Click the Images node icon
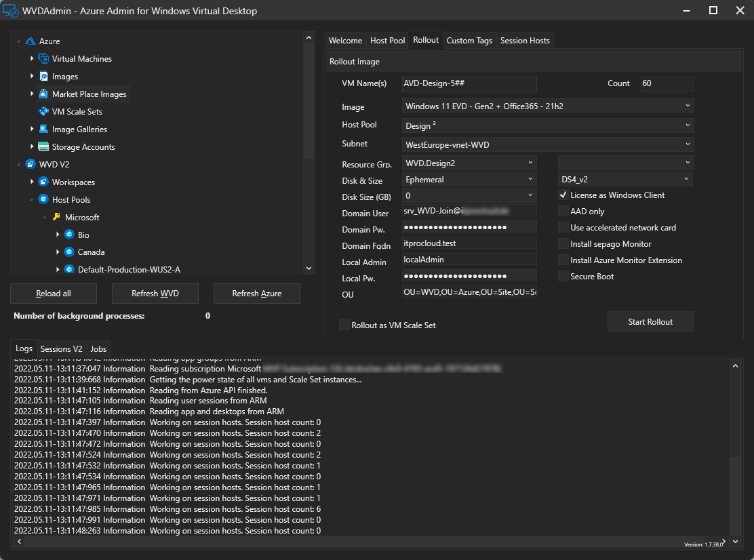 point(43,77)
